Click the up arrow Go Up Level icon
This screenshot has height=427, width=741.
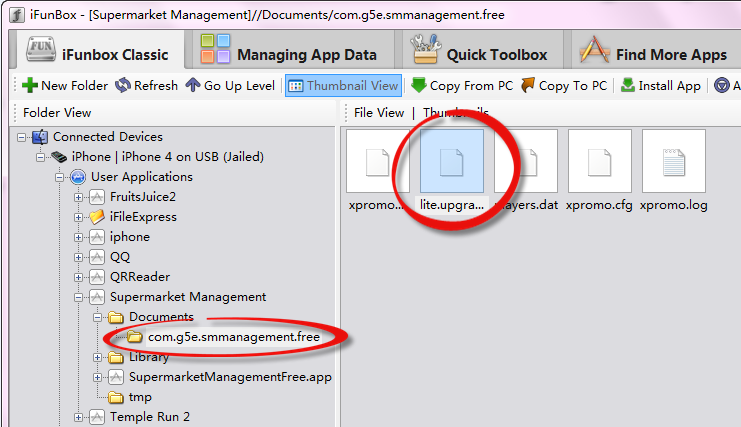point(193,85)
